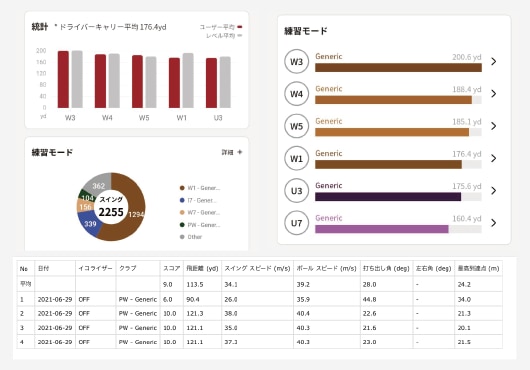Viewport: 530px width, 370px height.
Task: Click the 打ち出し角 (deg) header
Action: click(x=386, y=269)
